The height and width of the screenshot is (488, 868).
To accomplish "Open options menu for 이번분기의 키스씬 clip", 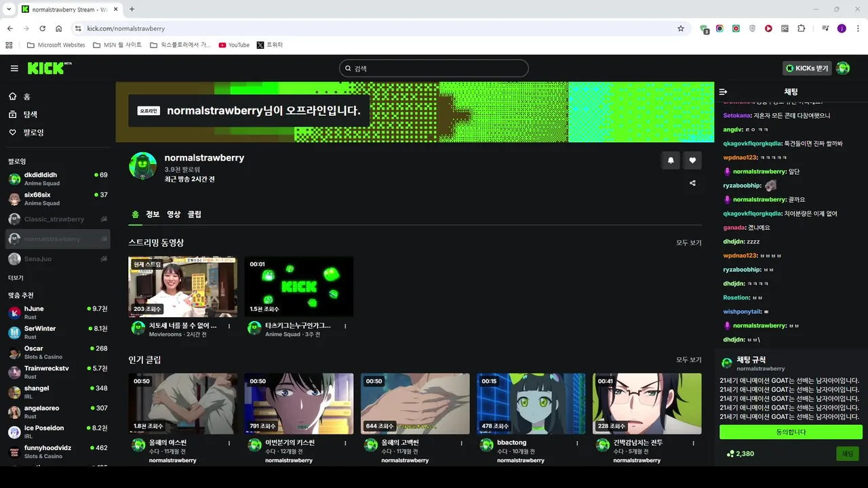I will point(345,443).
